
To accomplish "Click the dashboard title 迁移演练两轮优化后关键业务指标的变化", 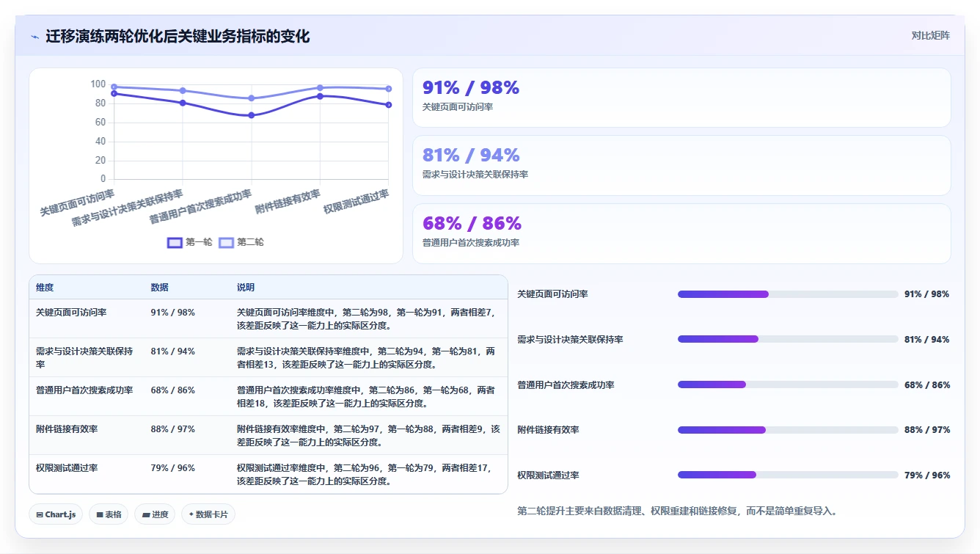I will tap(178, 37).
